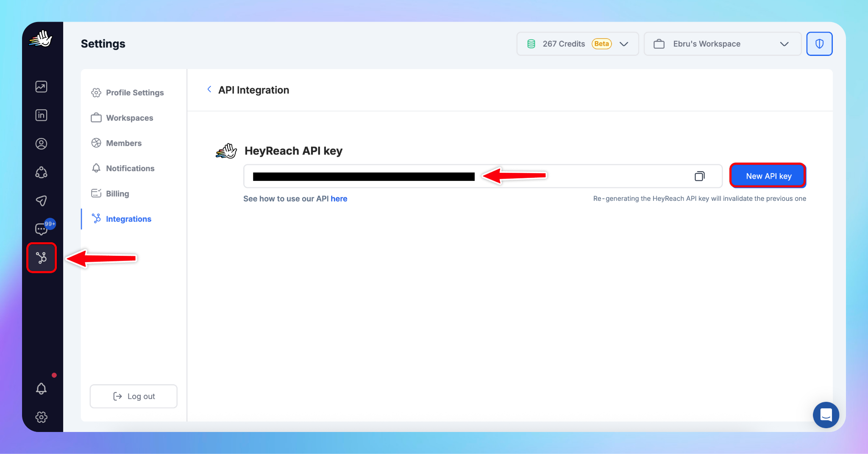868x454 pixels.
Task: Open the network group icon in the sidebar
Action: click(x=41, y=172)
